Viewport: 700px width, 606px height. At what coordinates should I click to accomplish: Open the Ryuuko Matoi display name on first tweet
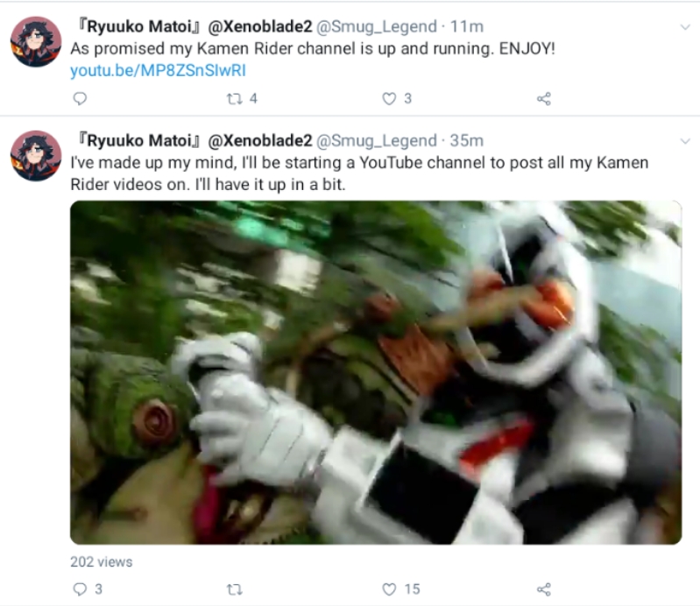pos(195,26)
